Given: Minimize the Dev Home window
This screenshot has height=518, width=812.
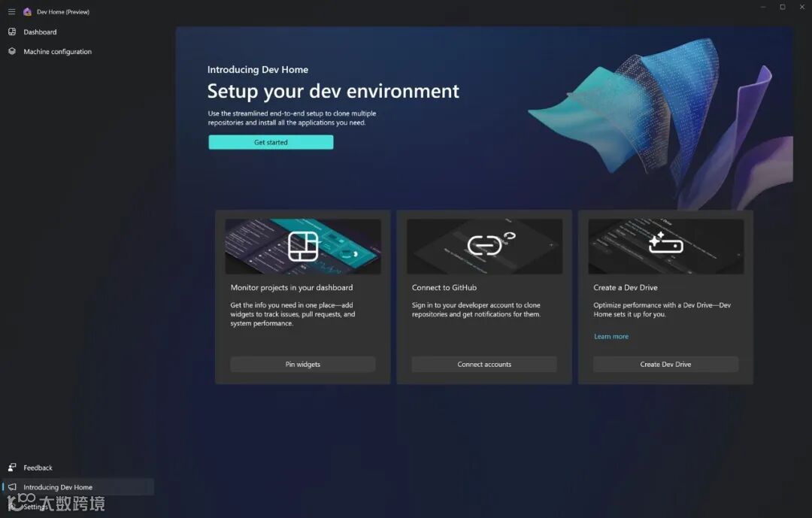Looking at the screenshot, I should coord(763,7).
